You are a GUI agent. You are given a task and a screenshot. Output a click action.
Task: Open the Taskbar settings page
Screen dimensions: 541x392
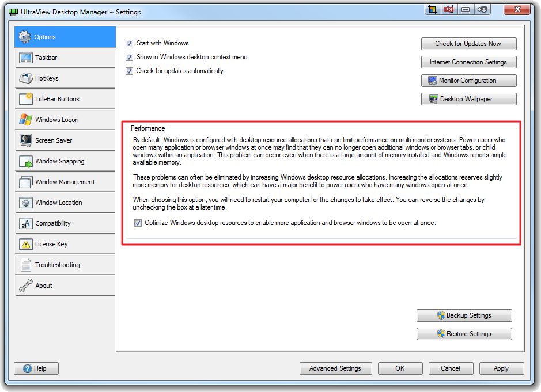coord(65,58)
